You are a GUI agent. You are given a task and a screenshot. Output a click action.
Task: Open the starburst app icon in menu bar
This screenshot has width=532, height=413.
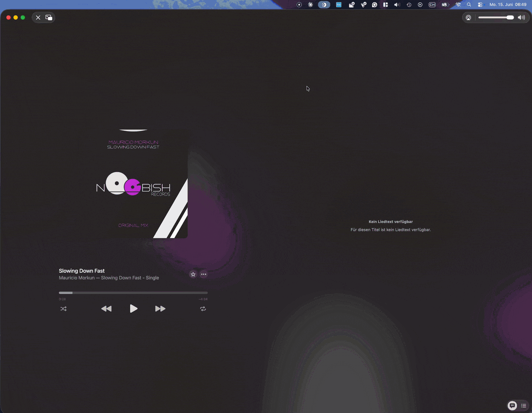coord(311,5)
